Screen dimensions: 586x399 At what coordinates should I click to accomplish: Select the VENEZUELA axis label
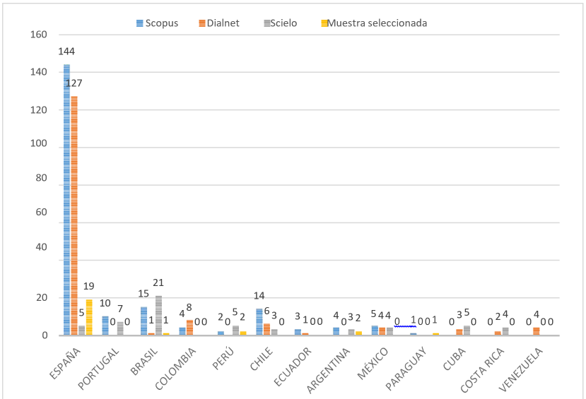[521, 370]
